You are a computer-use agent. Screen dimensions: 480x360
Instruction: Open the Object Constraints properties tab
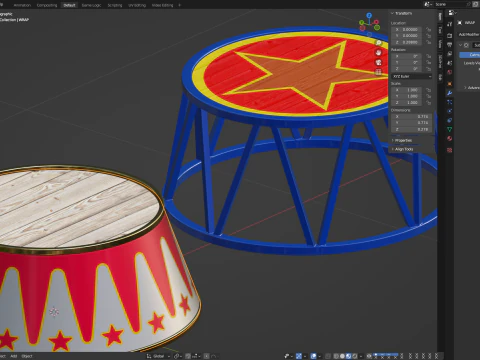tap(449, 120)
